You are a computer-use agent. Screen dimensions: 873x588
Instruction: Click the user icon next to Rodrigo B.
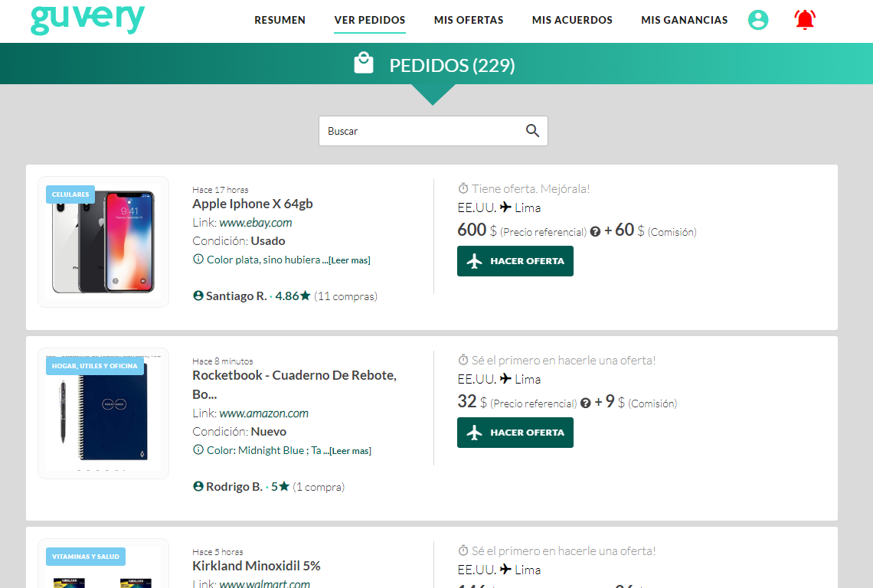[198, 486]
